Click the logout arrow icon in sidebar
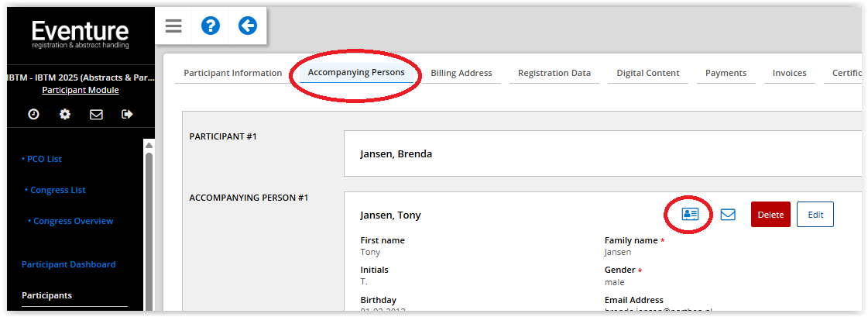The image size is (868, 317). 127,114
